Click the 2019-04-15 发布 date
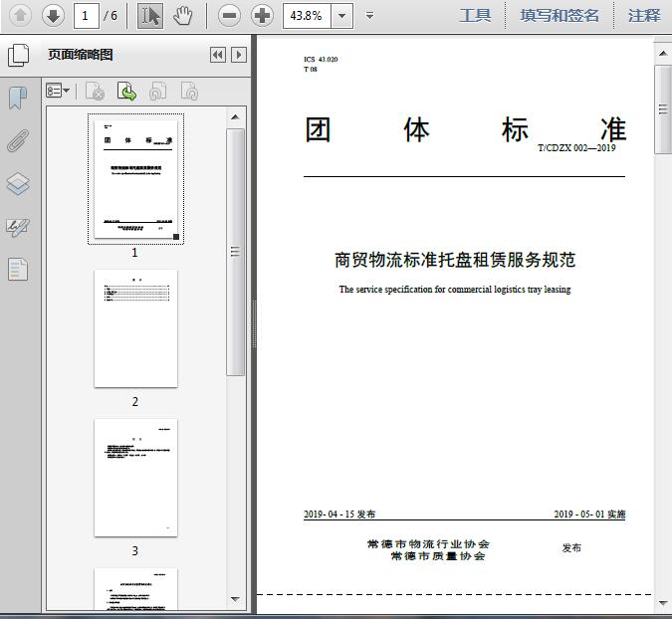Screen dimensions: 672x619 [x=339, y=515]
